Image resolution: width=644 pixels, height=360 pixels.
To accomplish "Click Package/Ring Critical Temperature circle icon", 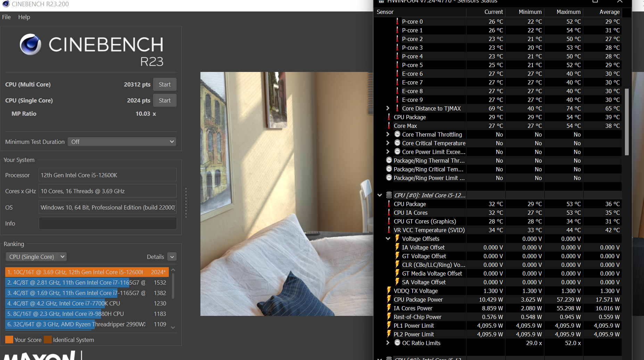I will tap(389, 169).
